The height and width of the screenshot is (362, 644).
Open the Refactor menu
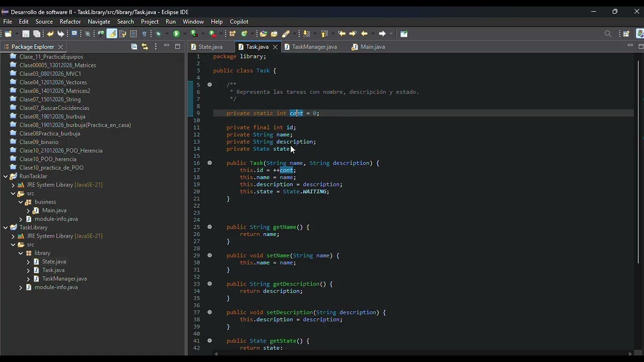point(70,22)
